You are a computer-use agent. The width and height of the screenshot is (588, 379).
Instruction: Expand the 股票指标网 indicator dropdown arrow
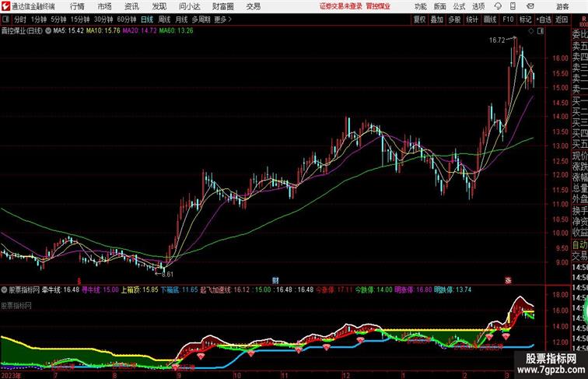point(4,290)
